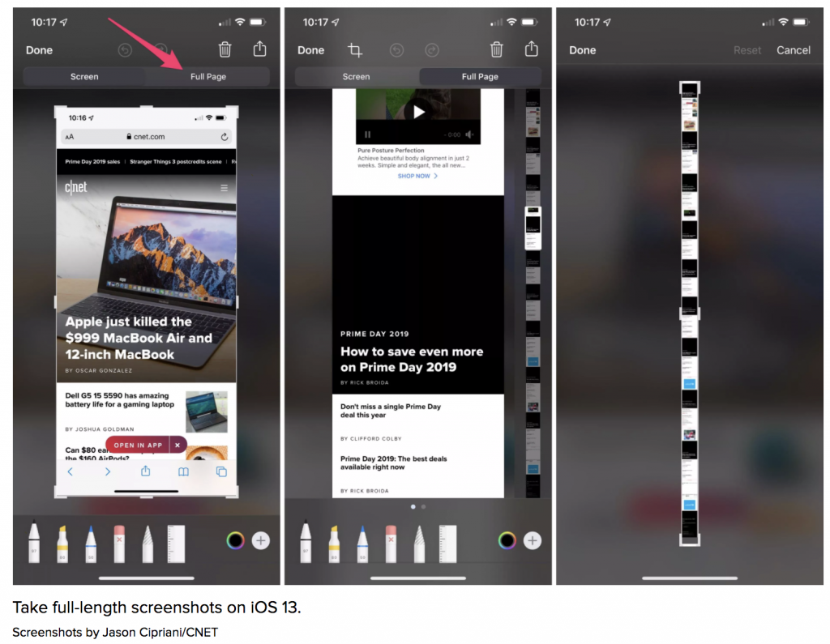Tap the OPEN IN APP banner button
The width and height of the screenshot is (830, 644).
tap(138, 445)
